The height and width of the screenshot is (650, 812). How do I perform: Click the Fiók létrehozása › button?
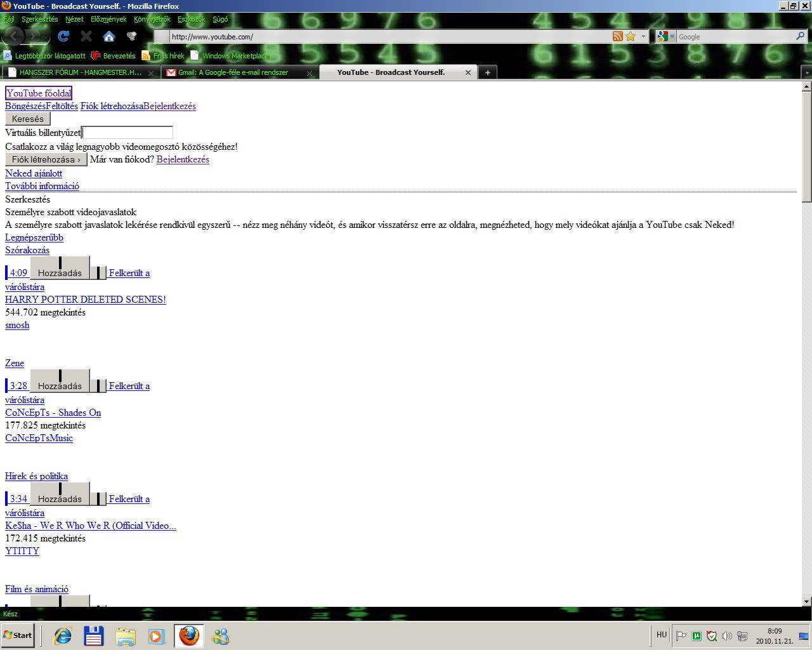tap(46, 159)
